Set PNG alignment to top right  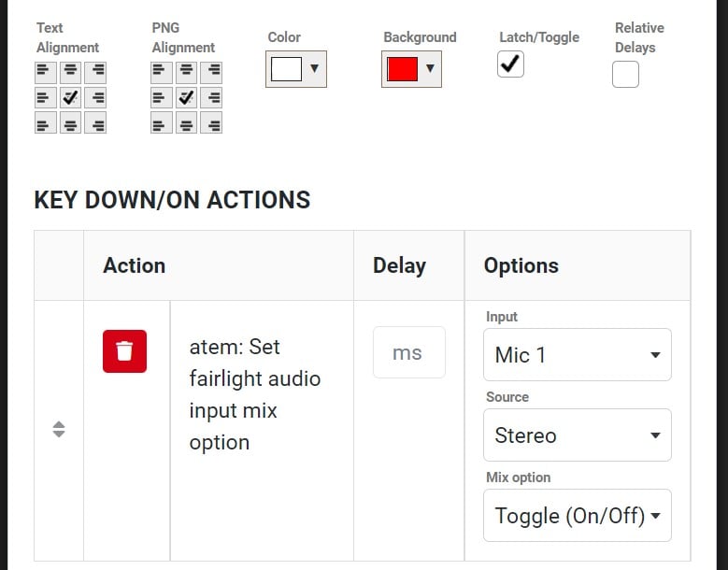coord(211,72)
